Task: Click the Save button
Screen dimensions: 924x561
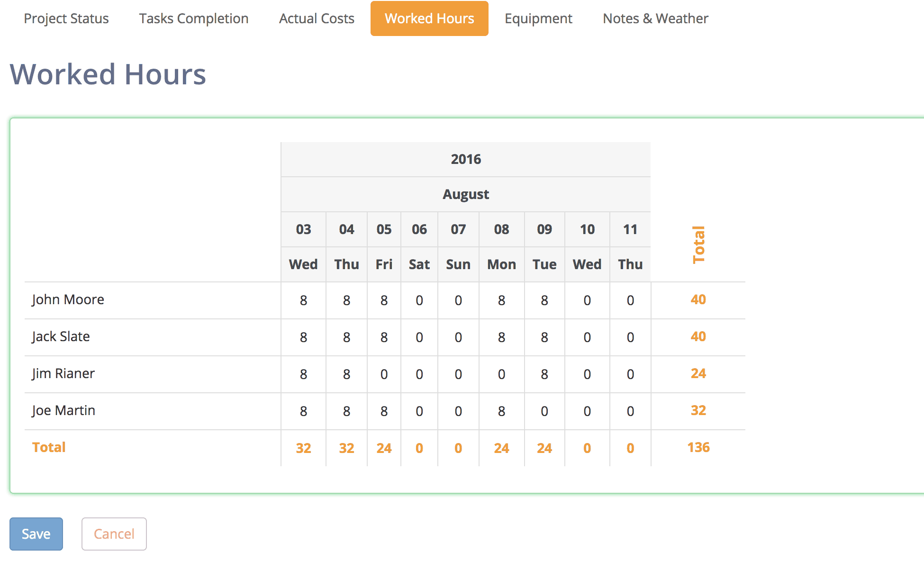Action: tap(36, 534)
